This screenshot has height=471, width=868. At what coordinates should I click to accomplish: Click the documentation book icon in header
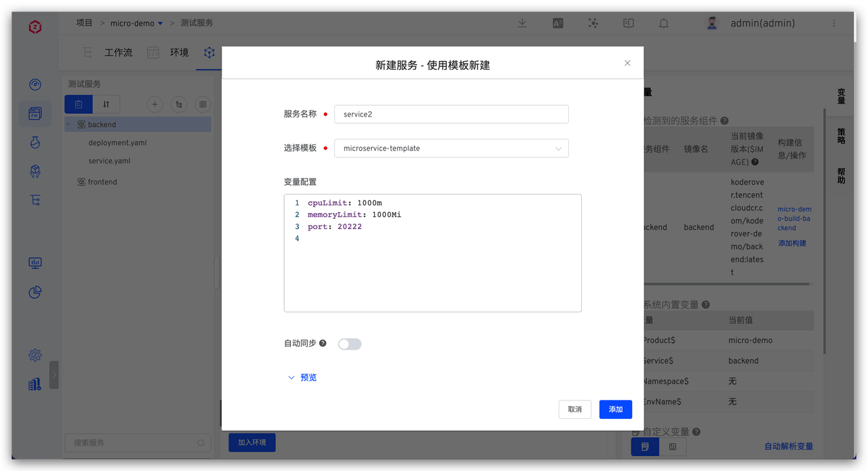click(629, 23)
